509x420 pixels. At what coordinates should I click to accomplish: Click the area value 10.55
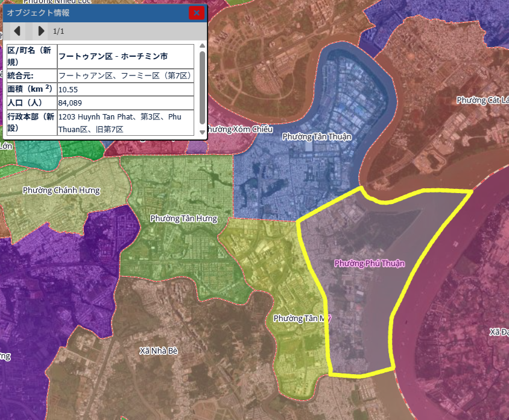[68, 89]
